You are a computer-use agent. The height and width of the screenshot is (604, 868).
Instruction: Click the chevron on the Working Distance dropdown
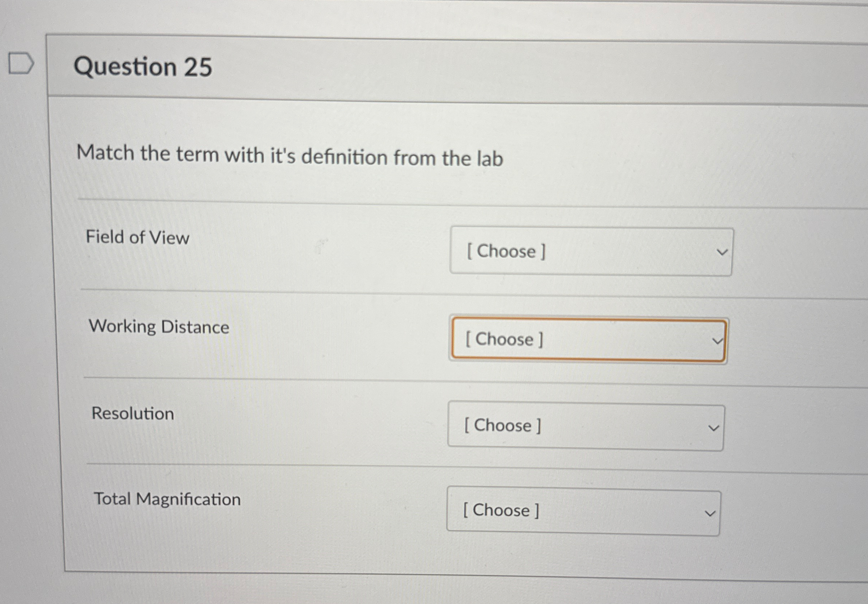(718, 340)
